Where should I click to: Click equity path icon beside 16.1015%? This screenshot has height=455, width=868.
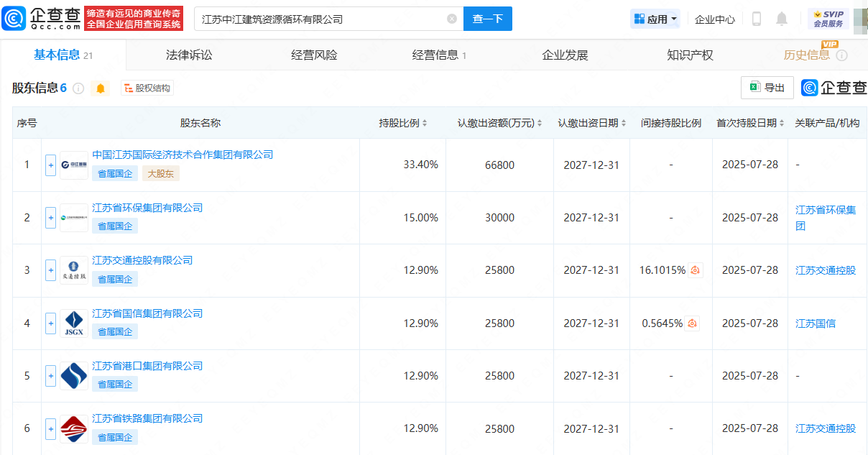pos(695,270)
